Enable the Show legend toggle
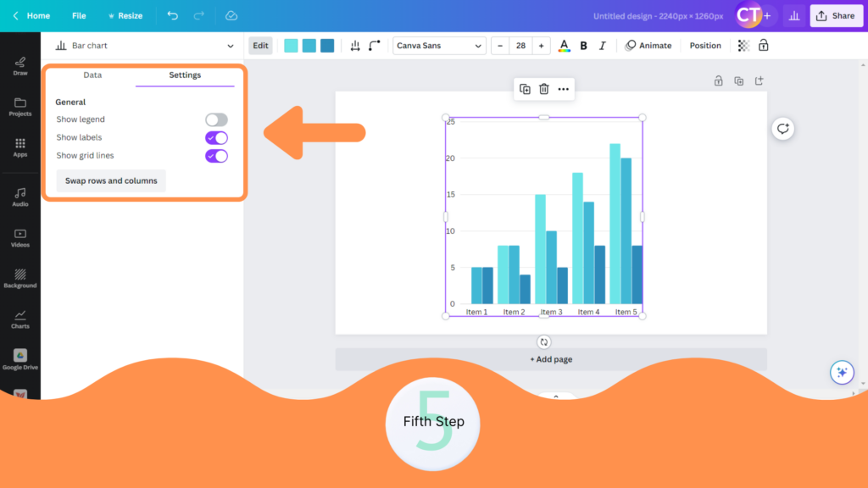 [216, 119]
